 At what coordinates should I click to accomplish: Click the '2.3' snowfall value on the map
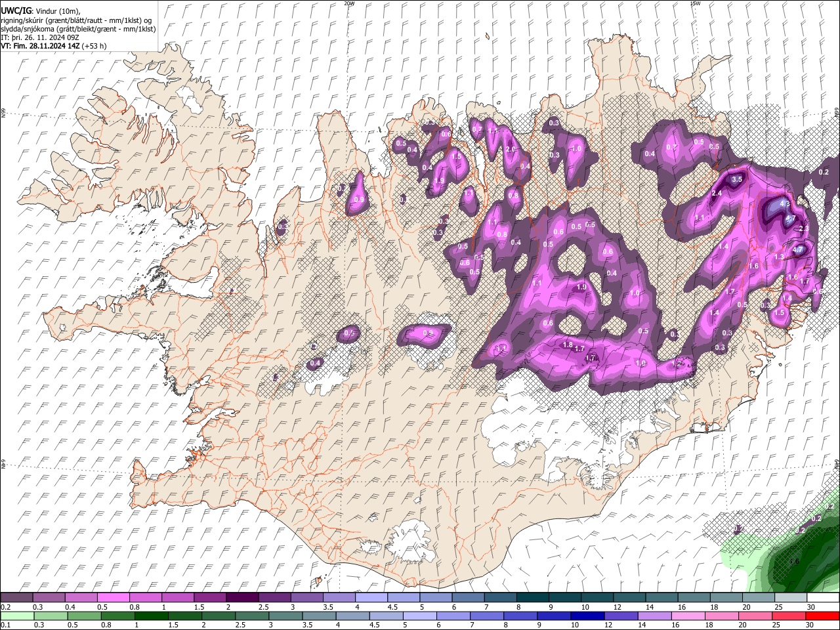tap(804, 228)
